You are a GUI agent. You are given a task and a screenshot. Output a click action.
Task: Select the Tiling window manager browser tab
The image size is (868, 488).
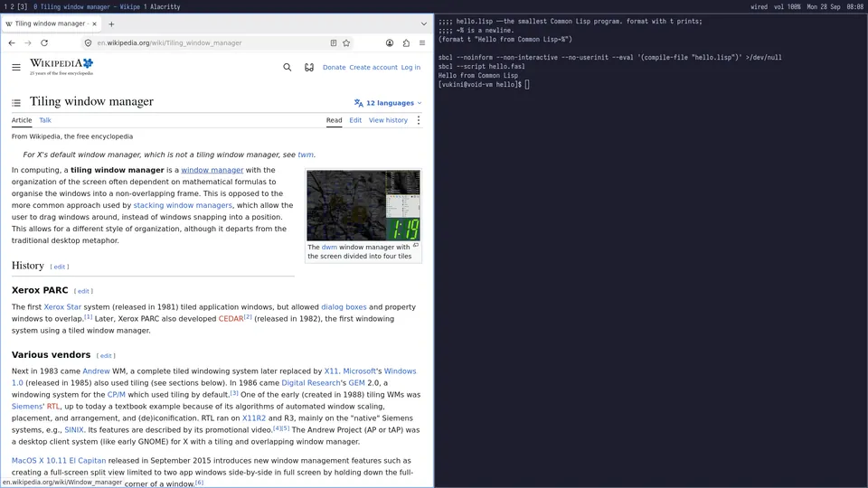(x=51, y=23)
